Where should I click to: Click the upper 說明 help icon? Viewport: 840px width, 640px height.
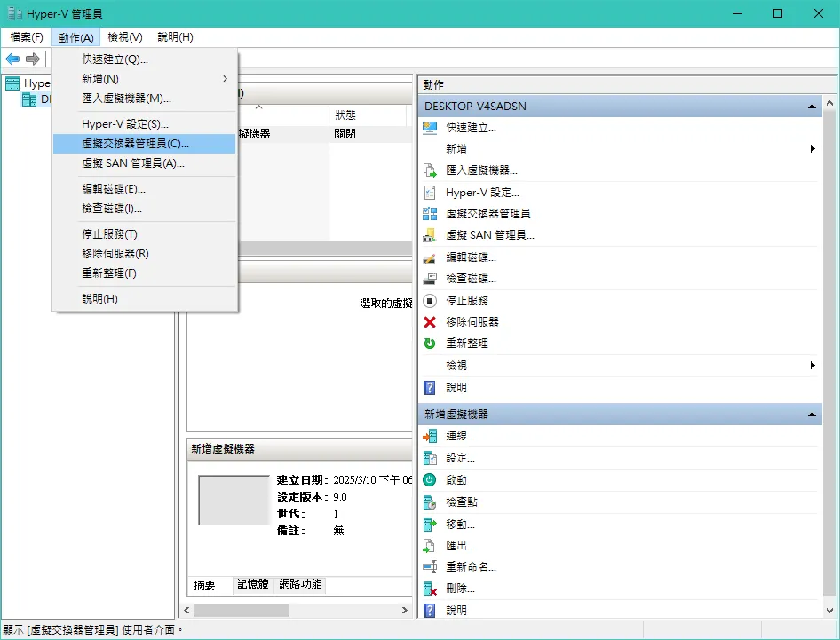[x=430, y=387]
